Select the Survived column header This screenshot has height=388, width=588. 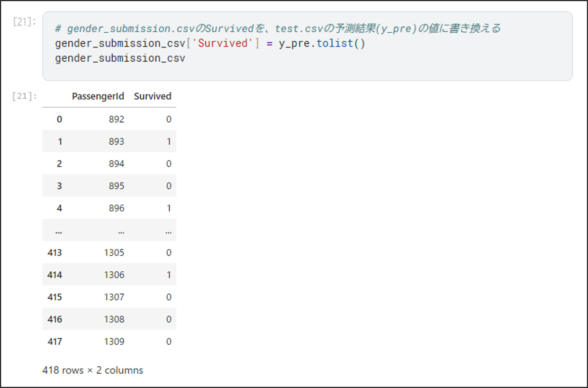[153, 96]
